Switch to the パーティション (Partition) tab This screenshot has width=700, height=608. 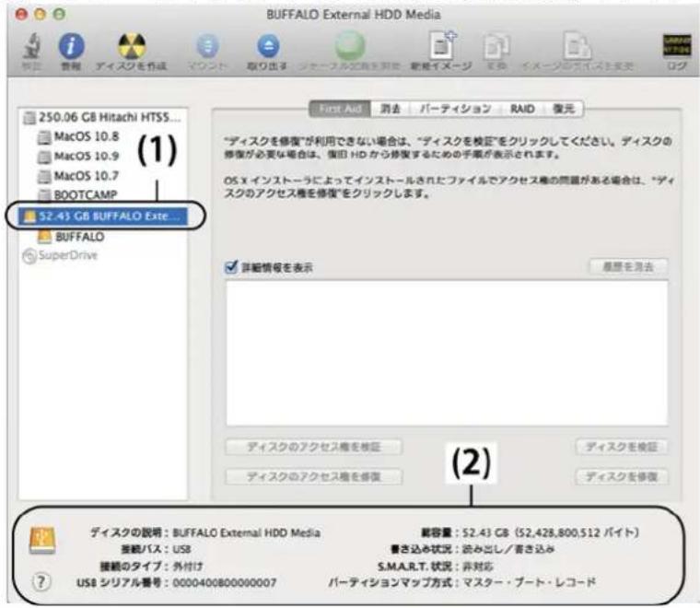tap(455, 109)
